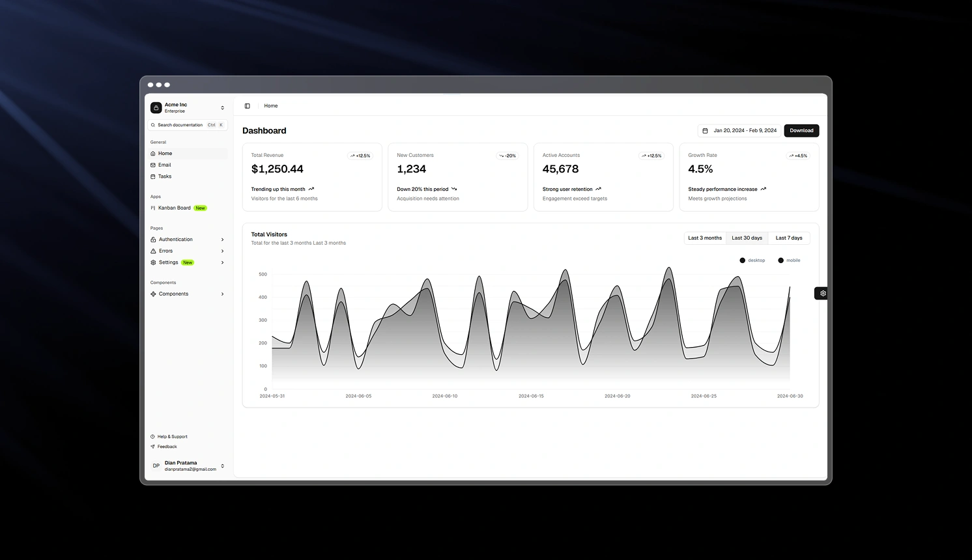This screenshot has height=560, width=972.
Task: Click the Acme Inc logo icon
Action: [156, 107]
